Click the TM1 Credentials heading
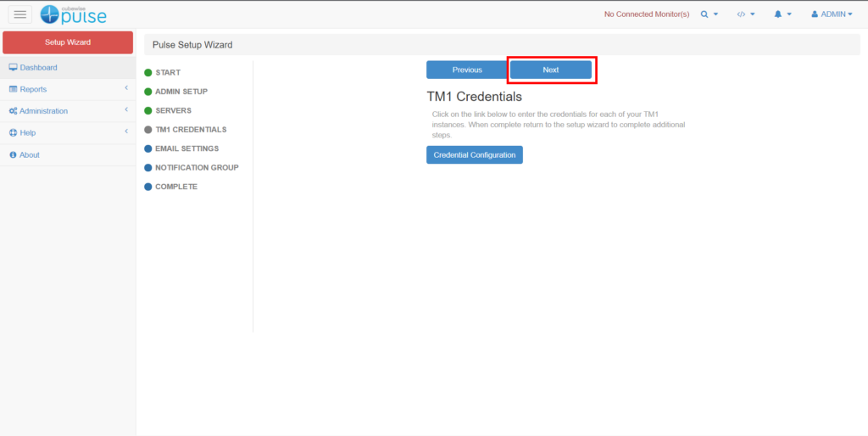The height and width of the screenshot is (436, 868). click(475, 97)
